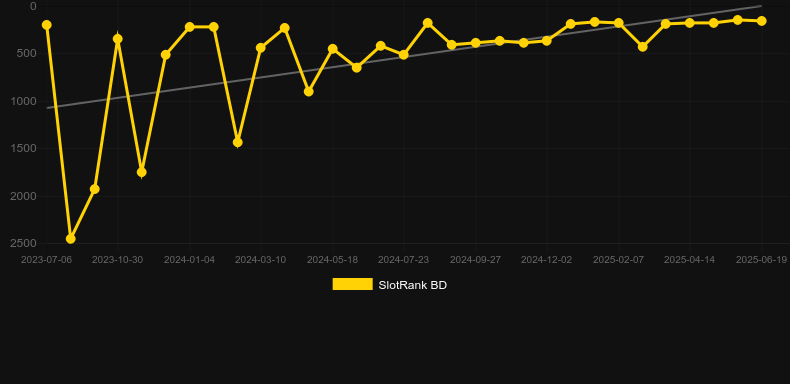790x384 pixels.
Task: Click the 1000 y-axis label
Action: pyautogui.click(x=23, y=101)
